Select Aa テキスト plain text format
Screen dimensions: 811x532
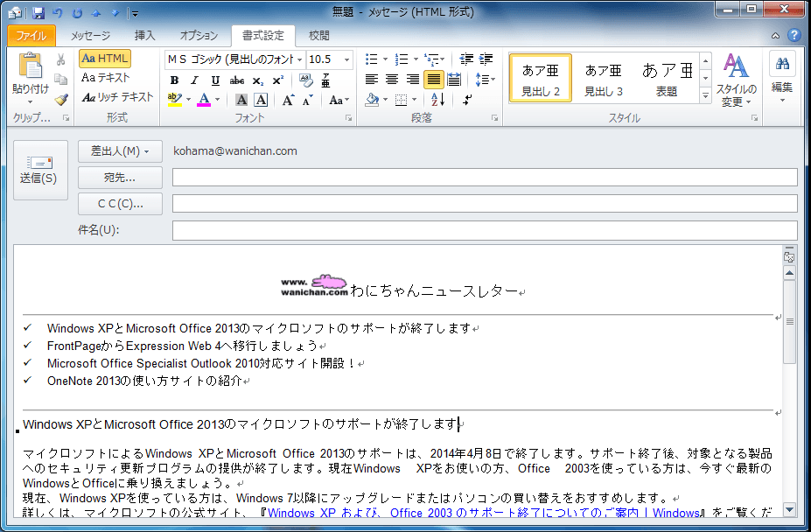point(106,78)
